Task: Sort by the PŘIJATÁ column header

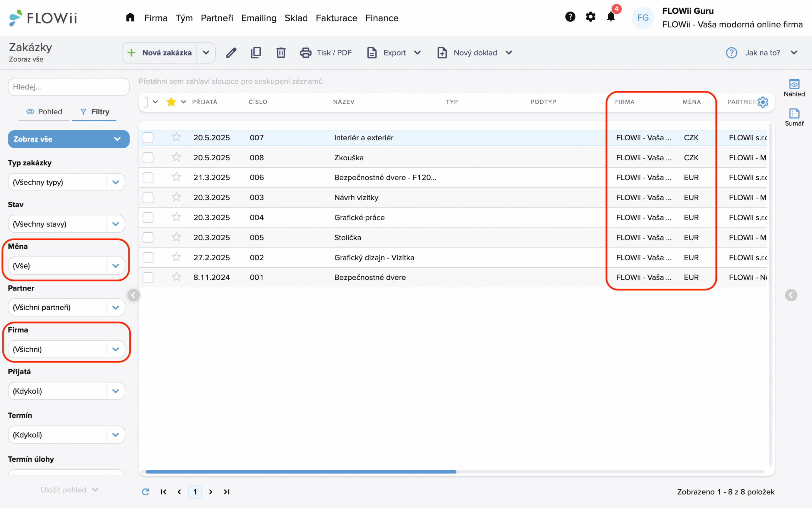Action: click(x=205, y=102)
